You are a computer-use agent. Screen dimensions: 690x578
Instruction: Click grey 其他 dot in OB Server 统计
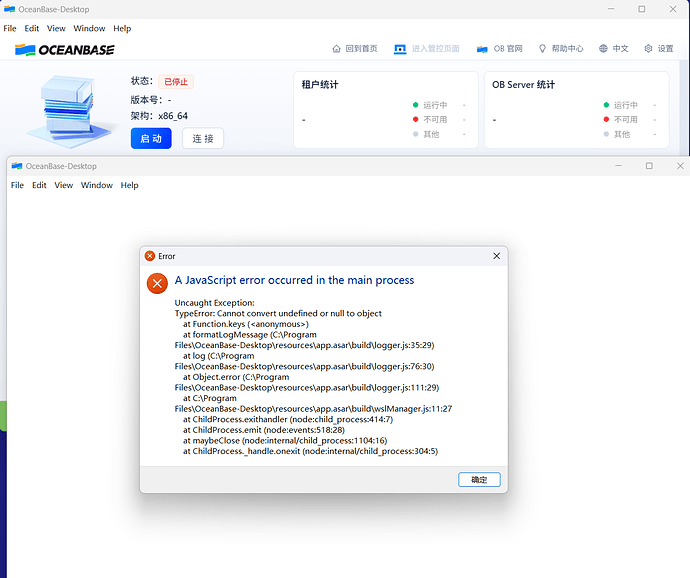pyautogui.click(x=606, y=134)
